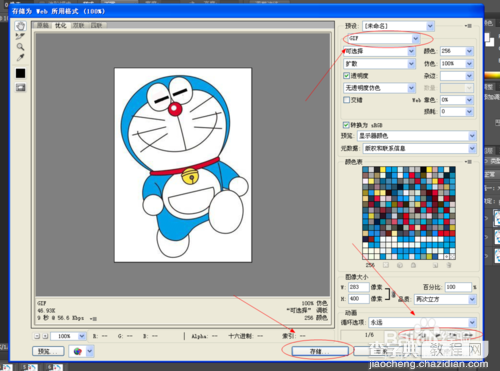The height and width of the screenshot is (371, 500).
Task: Switch to the 双联 2-up tab
Action: coord(79,25)
